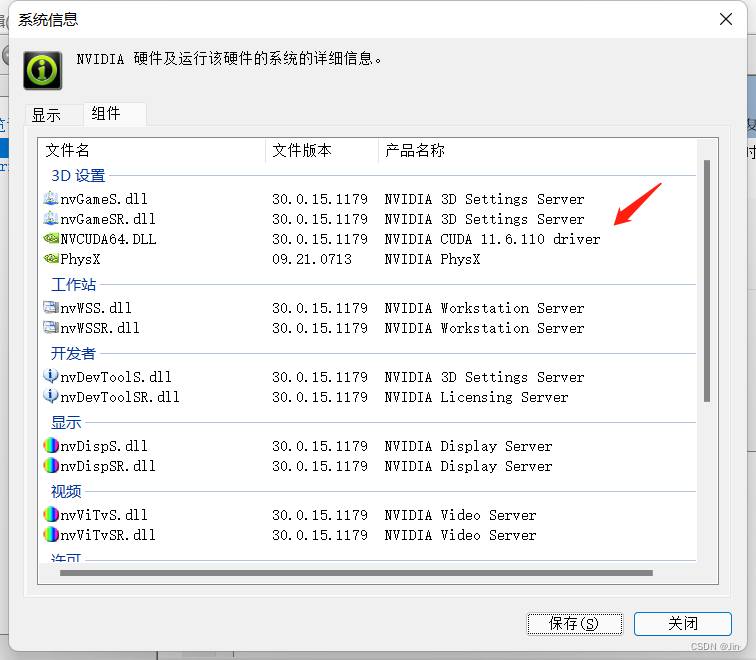The image size is (756, 660).
Task: Click the nvDispSR.dll rainbow icon
Action: [x=51, y=465]
